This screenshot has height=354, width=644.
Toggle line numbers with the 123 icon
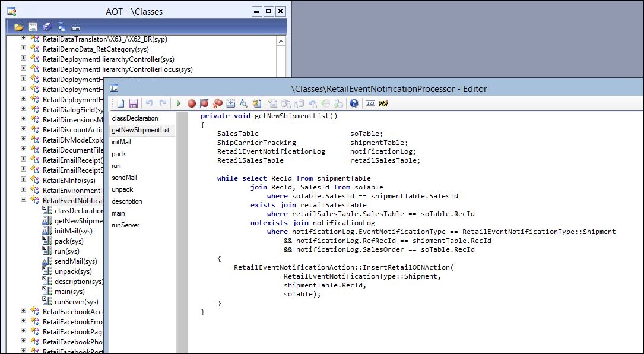(370, 103)
